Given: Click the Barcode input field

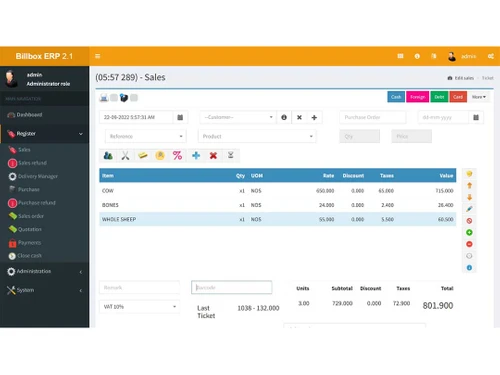Looking at the screenshot, I should pyautogui.click(x=232, y=287).
